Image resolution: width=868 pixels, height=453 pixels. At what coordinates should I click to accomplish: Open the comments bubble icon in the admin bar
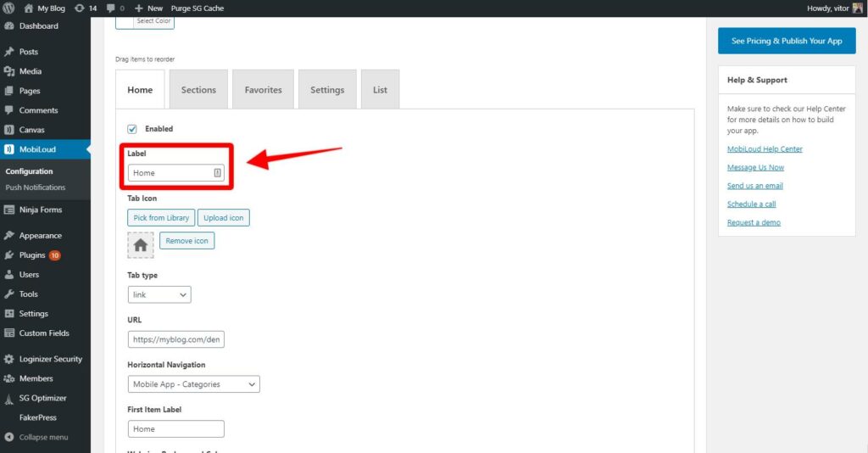click(x=111, y=8)
